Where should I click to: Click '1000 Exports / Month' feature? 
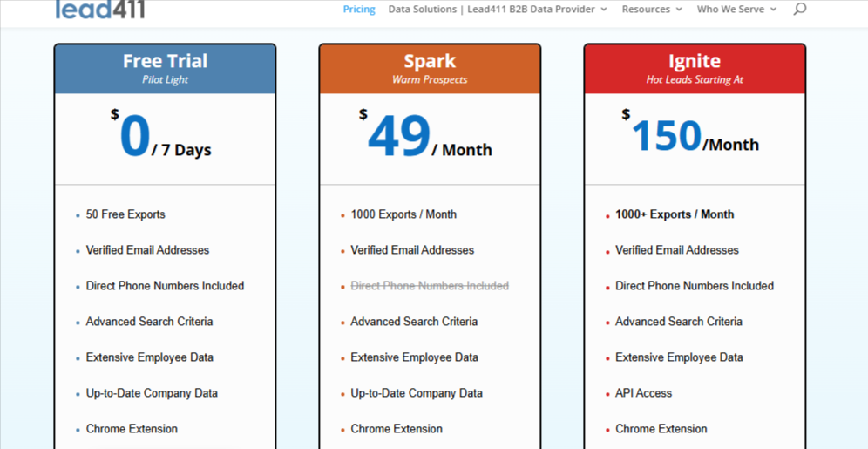pyautogui.click(x=403, y=214)
